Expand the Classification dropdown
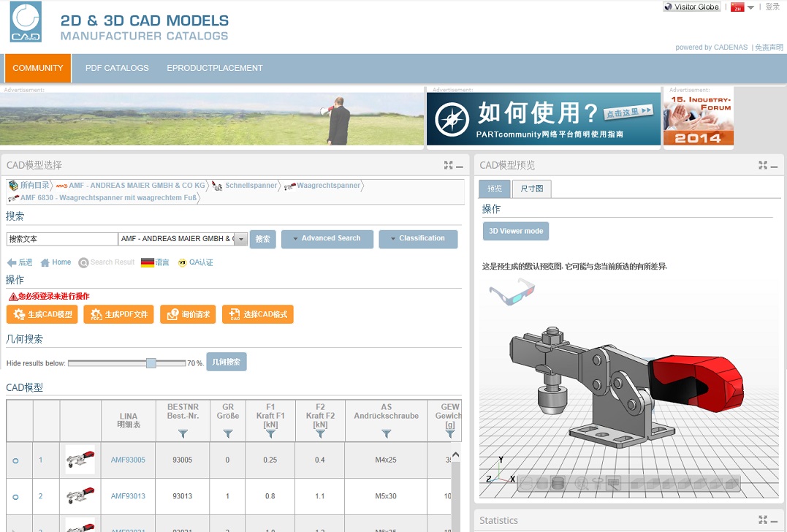Image resolution: width=787 pixels, height=532 pixels. (418, 239)
